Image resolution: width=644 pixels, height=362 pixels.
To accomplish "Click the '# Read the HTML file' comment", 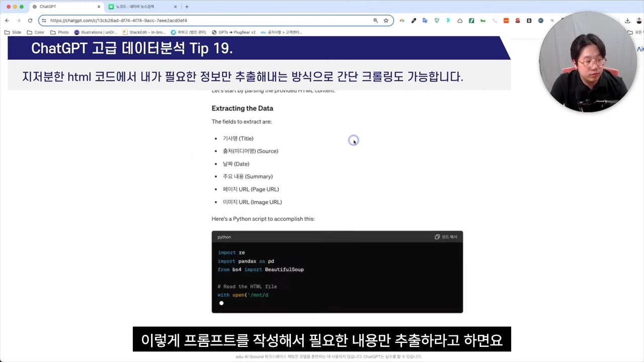I will pyautogui.click(x=247, y=287).
